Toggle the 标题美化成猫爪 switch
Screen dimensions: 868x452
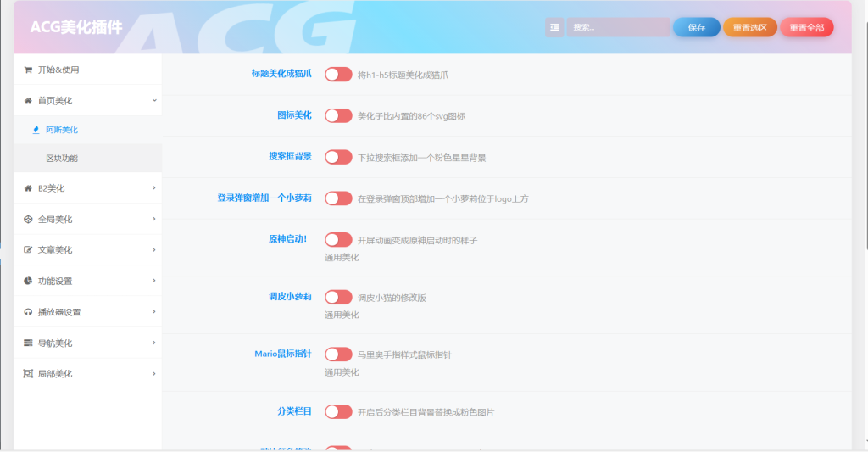click(338, 75)
